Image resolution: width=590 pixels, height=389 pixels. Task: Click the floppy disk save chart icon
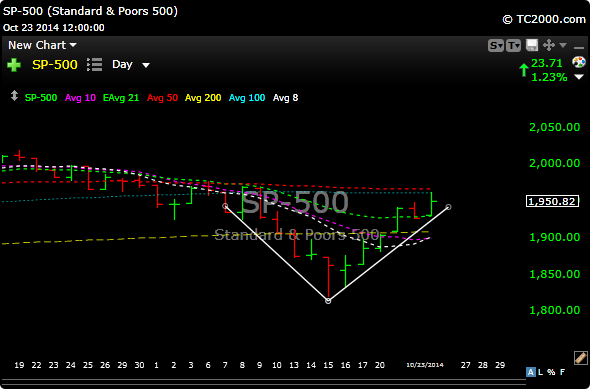532,45
